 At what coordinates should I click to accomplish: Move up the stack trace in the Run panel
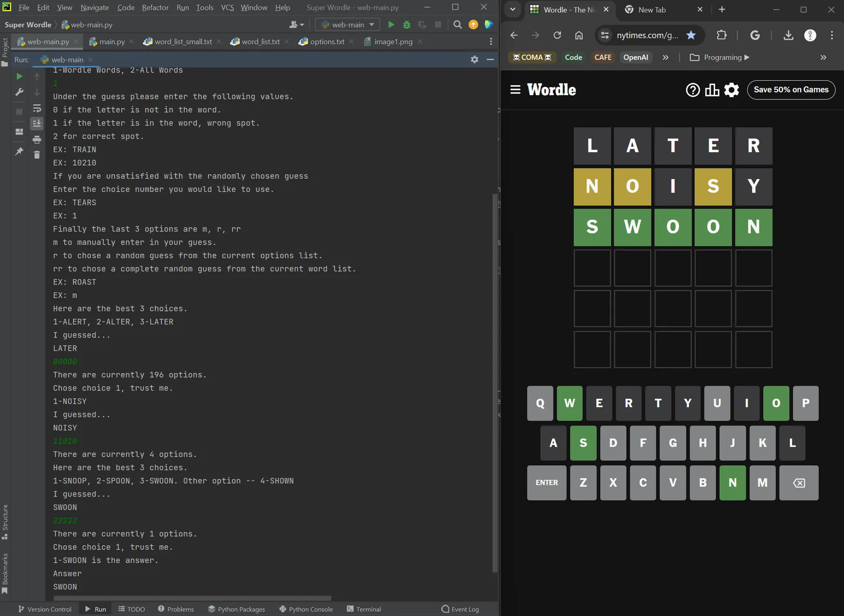point(37,76)
